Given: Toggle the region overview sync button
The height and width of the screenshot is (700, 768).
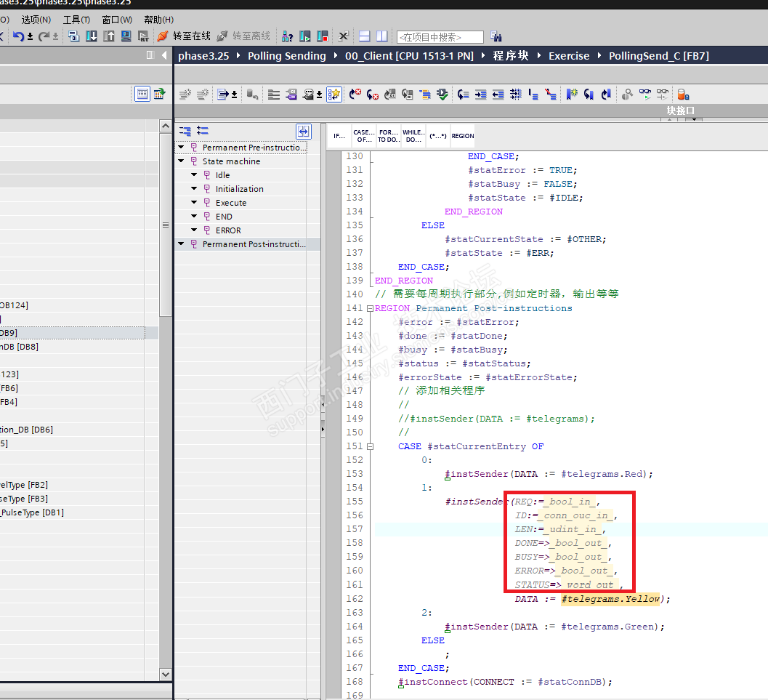Looking at the screenshot, I should 303,131.
